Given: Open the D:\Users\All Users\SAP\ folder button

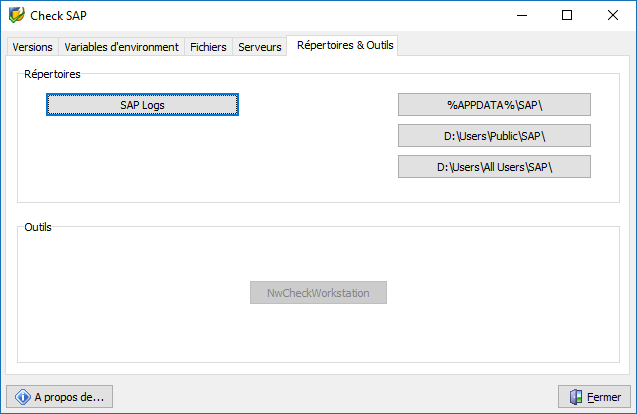Looking at the screenshot, I should [494, 167].
